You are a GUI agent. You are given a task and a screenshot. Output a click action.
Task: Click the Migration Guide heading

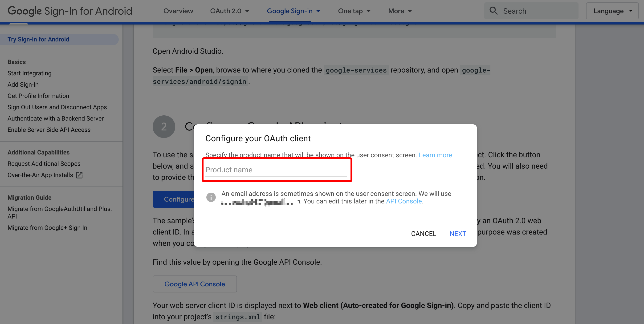click(29, 198)
